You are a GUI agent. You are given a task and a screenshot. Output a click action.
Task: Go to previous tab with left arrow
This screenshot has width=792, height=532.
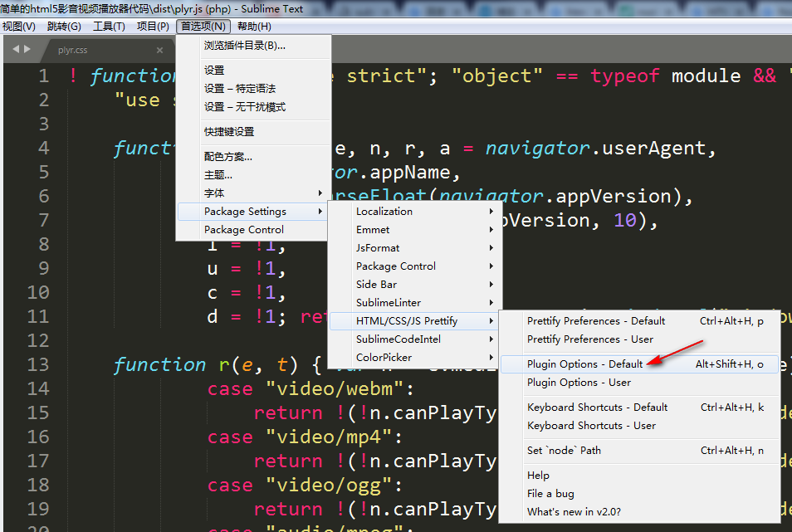[16, 49]
